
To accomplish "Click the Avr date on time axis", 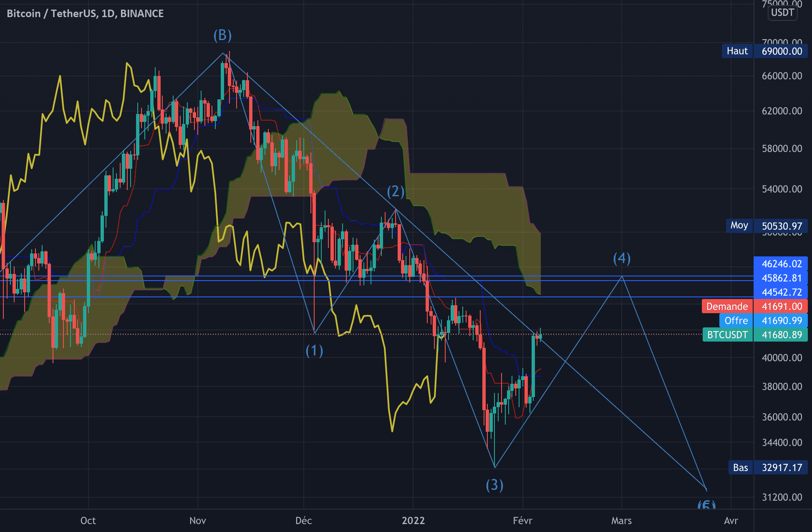I will (x=731, y=521).
